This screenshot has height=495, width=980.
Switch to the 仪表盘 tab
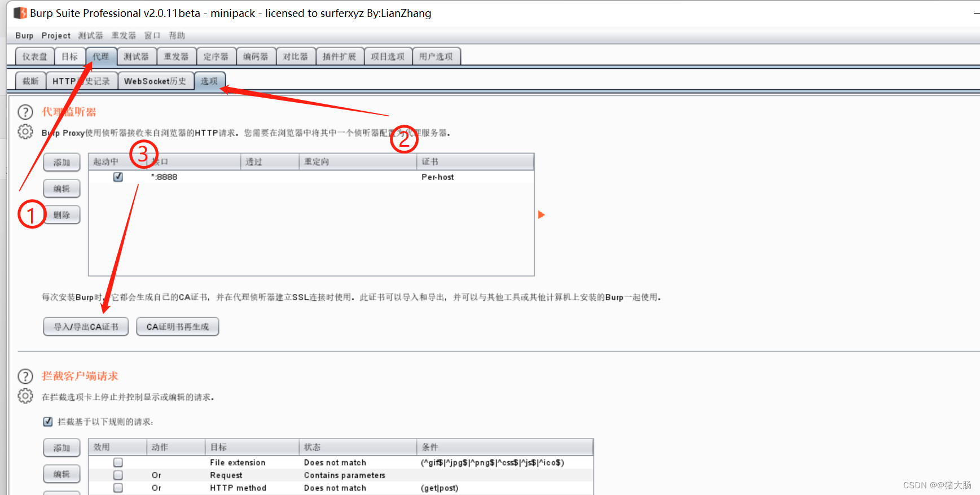(x=35, y=56)
